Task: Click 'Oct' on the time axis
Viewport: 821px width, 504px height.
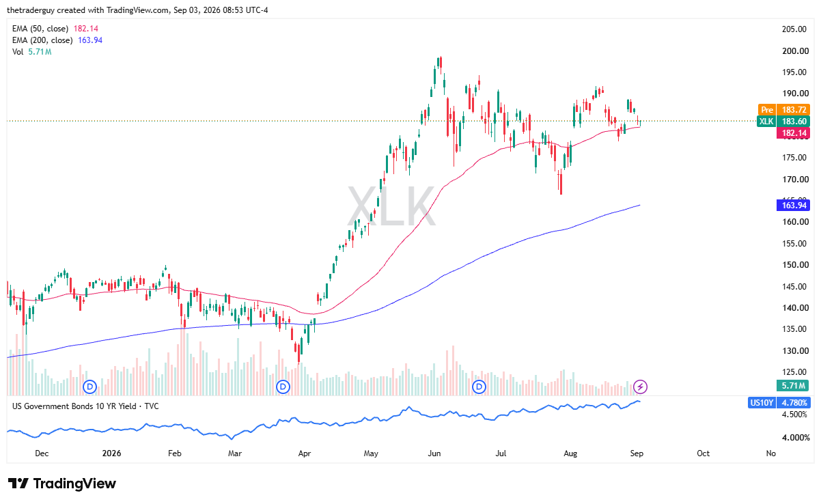Action: point(704,453)
